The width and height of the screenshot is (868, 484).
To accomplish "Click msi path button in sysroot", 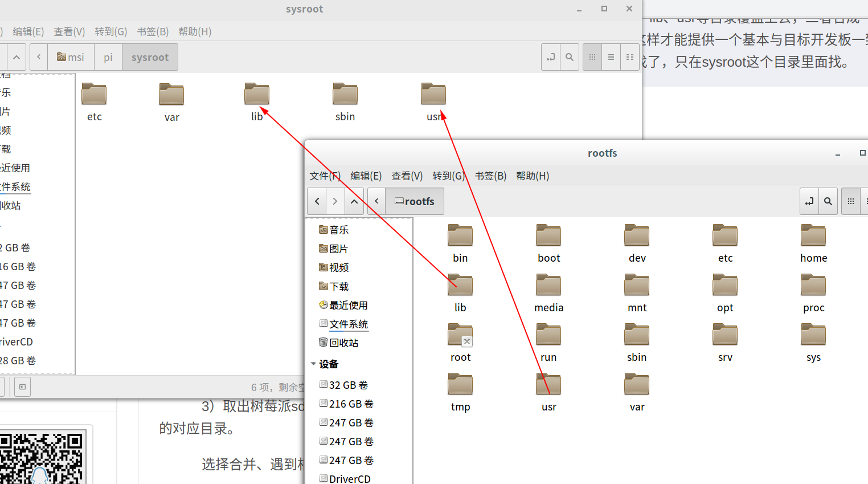I will coord(71,57).
